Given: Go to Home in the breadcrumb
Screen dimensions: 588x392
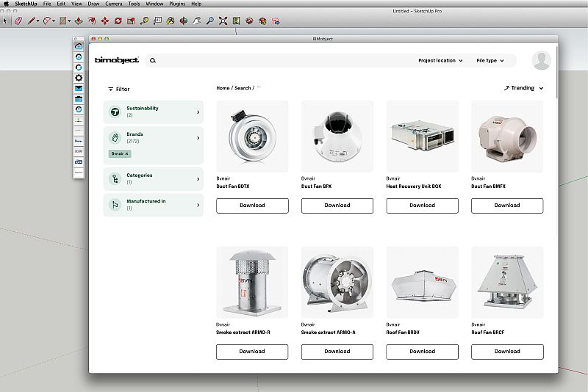Looking at the screenshot, I should click(223, 88).
